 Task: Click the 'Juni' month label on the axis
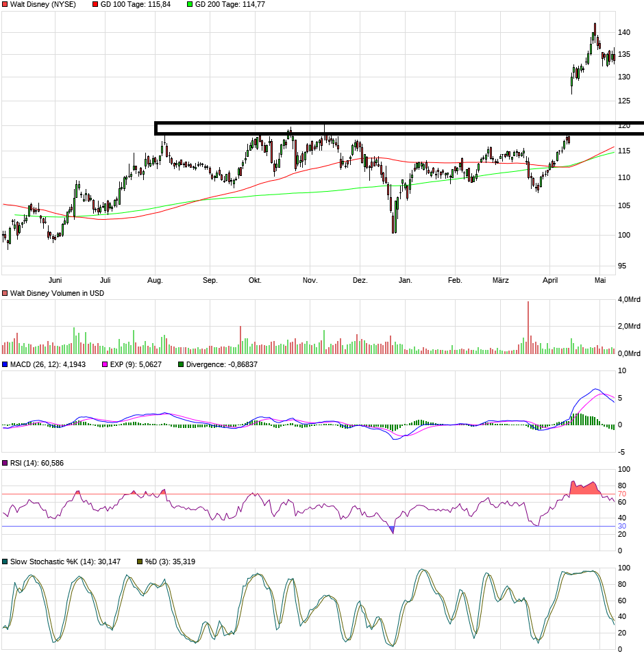coord(55,280)
